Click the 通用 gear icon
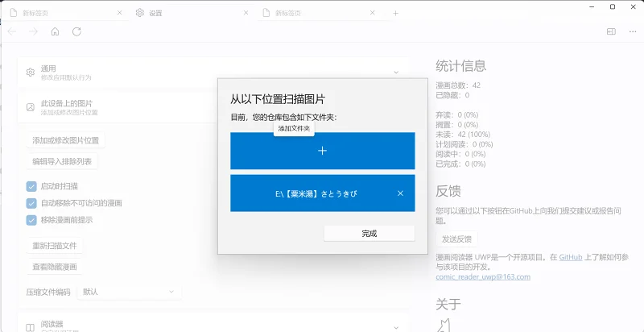 pos(31,73)
